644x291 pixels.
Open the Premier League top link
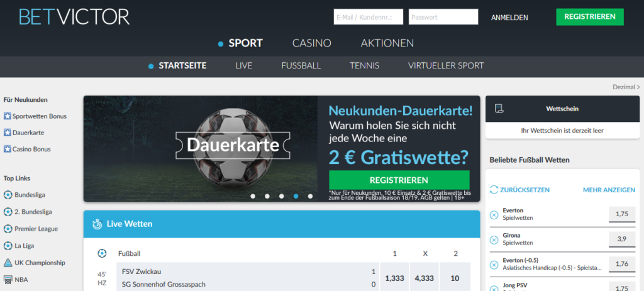tap(36, 229)
